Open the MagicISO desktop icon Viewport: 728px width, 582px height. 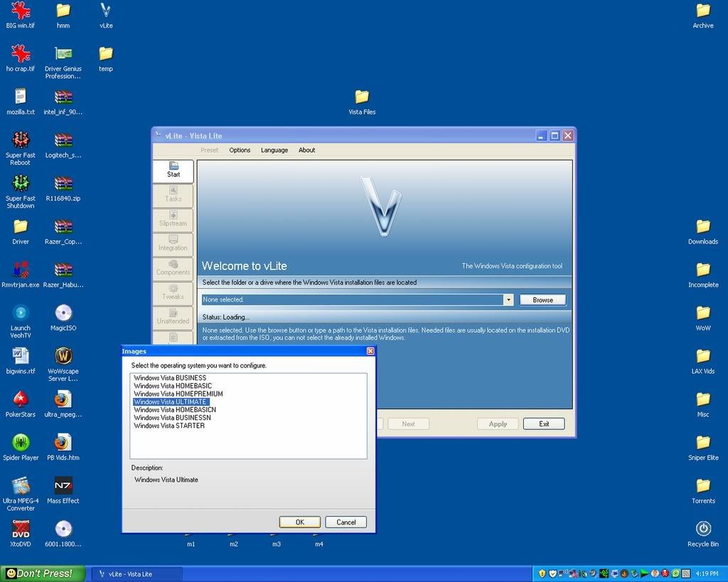(63, 313)
